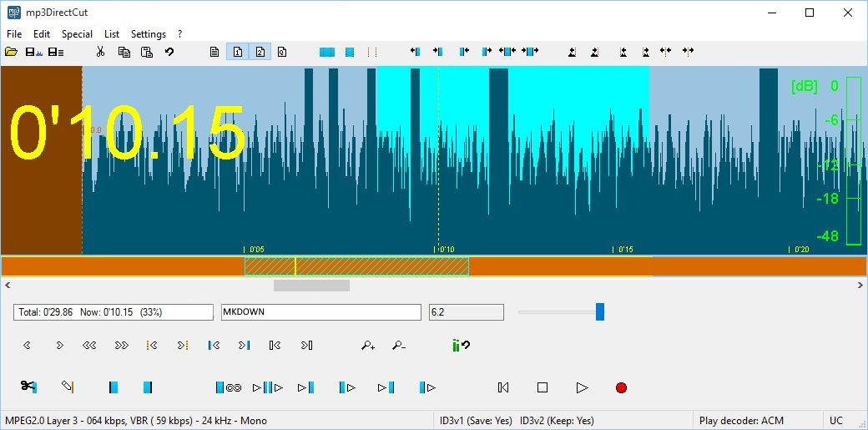
Task: Paste from clipboard using the toolbar icon
Action: 147,52
